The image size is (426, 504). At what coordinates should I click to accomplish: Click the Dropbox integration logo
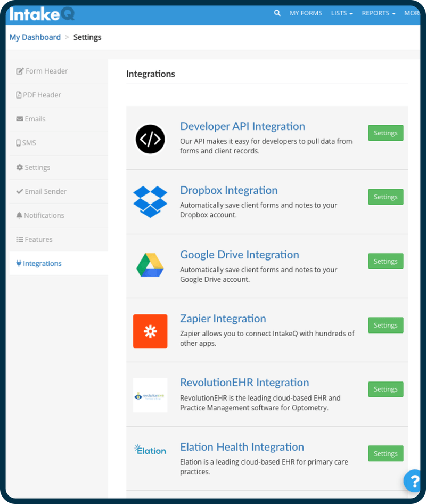(150, 201)
